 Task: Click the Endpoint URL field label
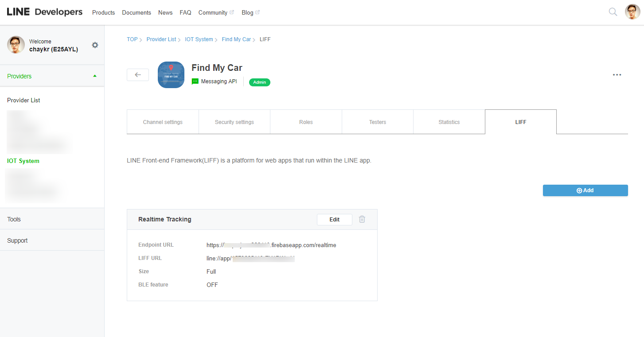coord(156,245)
